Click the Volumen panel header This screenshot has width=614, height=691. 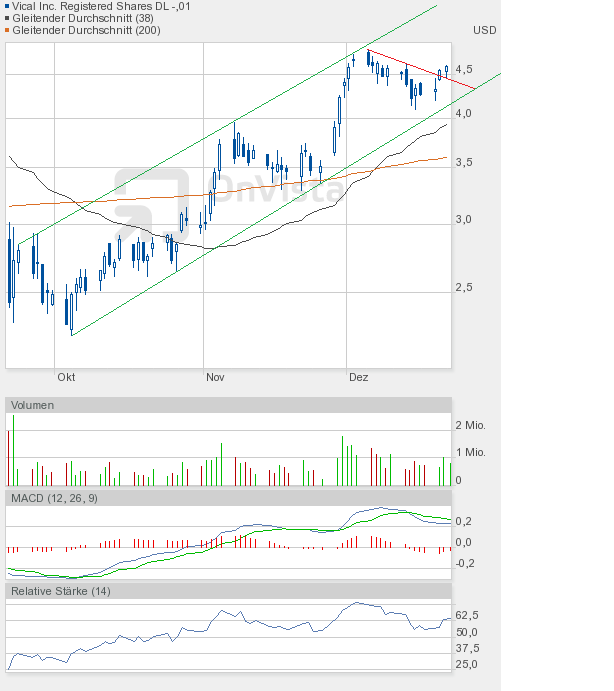(x=228, y=405)
